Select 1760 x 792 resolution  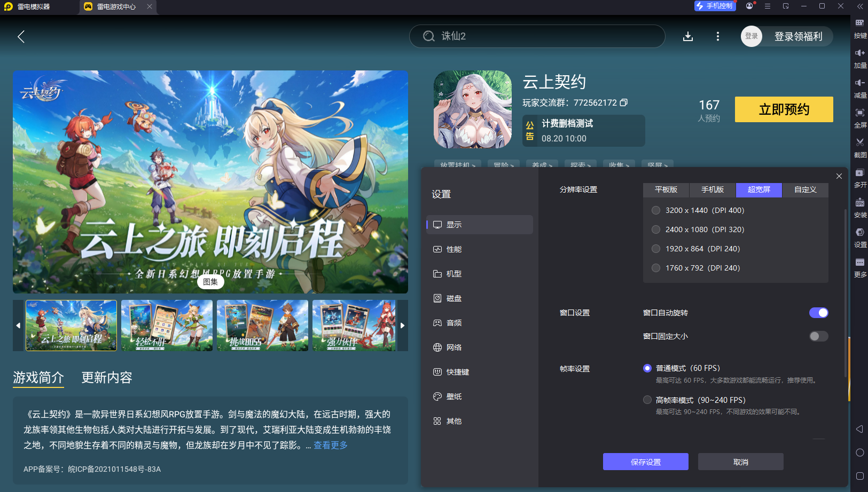pyautogui.click(x=656, y=268)
